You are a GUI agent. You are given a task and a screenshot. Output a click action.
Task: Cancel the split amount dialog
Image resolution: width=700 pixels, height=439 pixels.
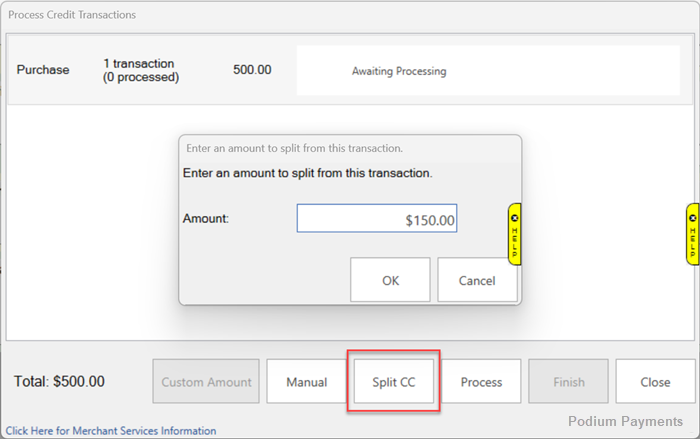477,280
